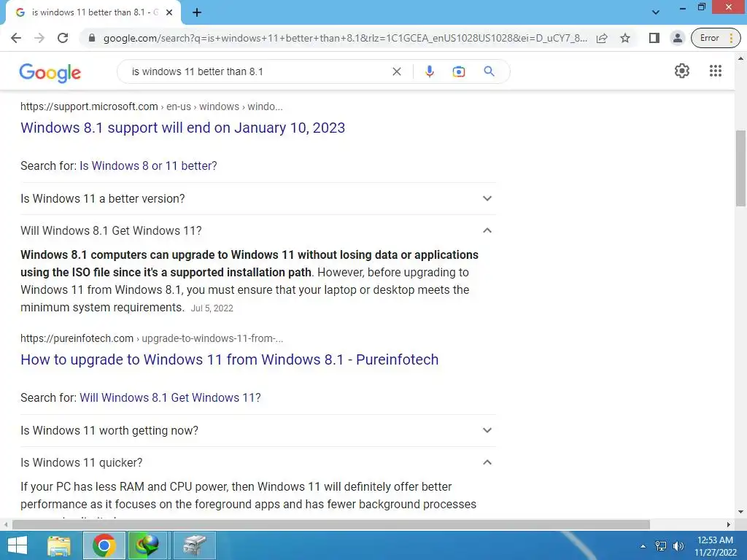This screenshot has width=747, height=560.
Task: Open tab search dropdown arrow
Action: [x=656, y=12]
